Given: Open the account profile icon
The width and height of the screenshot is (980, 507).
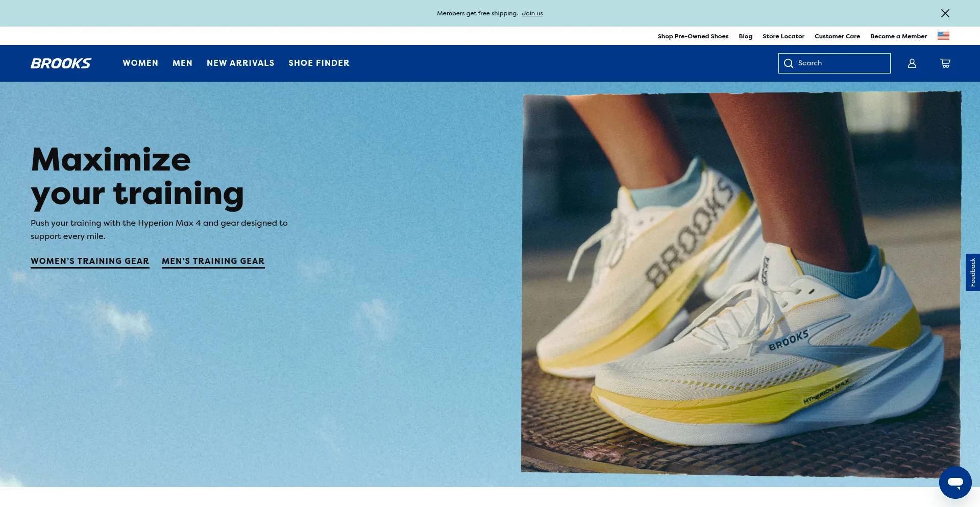Looking at the screenshot, I should [x=912, y=63].
